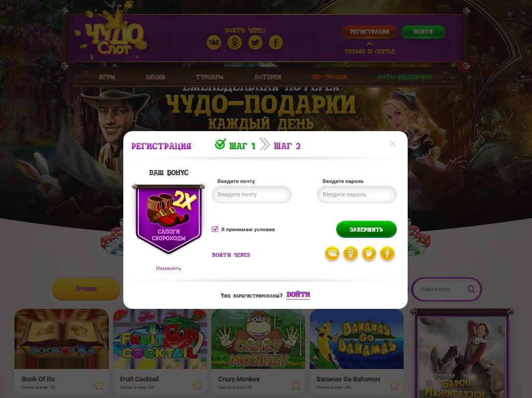Expand arrow under Регистрация button

[369, 44]
